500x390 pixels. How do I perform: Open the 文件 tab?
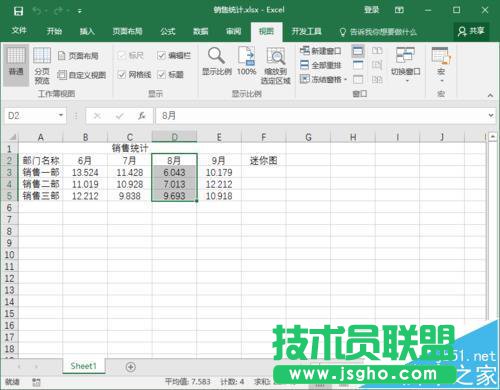tap(19, 31)
